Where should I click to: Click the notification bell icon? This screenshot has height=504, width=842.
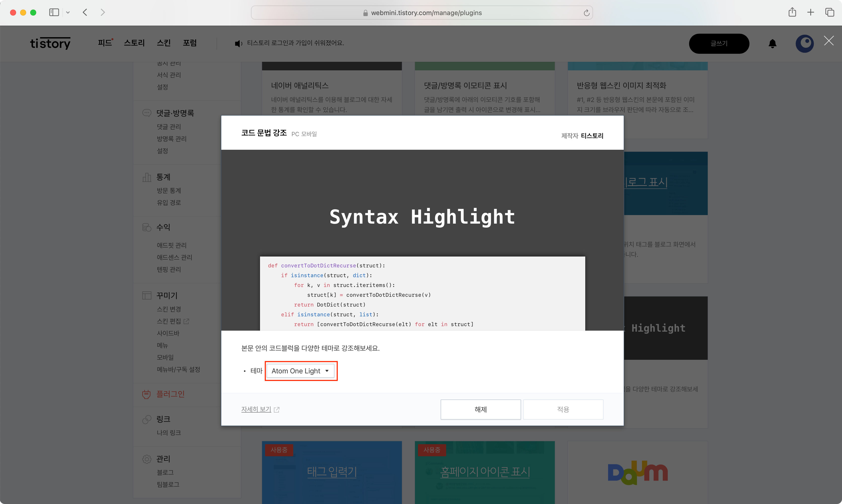(772, 43)
